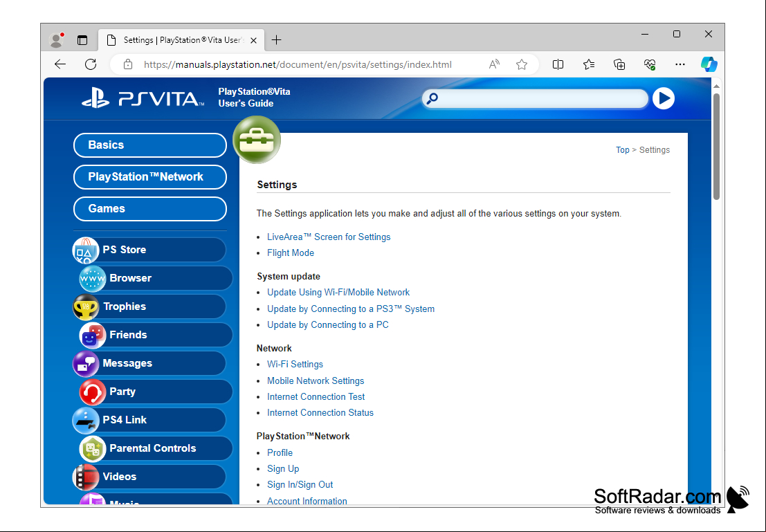The width and height of the screenshot is (766, 532).
Task: Click the PlayStation Vita User's Guide title
Action: tap(254, 98)
